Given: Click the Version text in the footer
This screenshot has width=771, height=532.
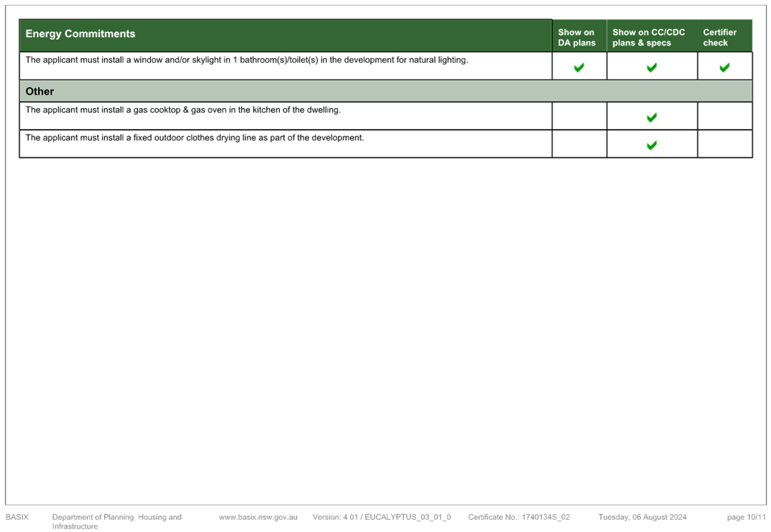Looking at the screenshot, I should [381, 517].
